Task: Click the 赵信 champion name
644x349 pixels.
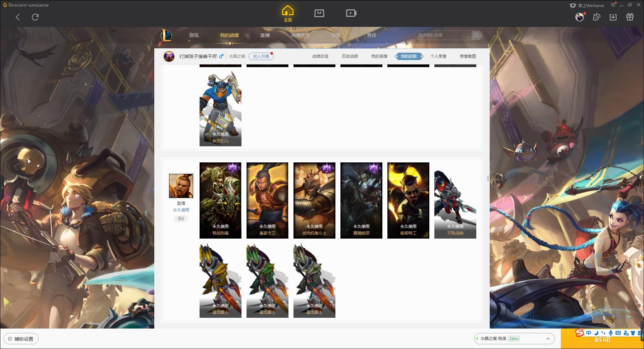Action: (181, 203)
